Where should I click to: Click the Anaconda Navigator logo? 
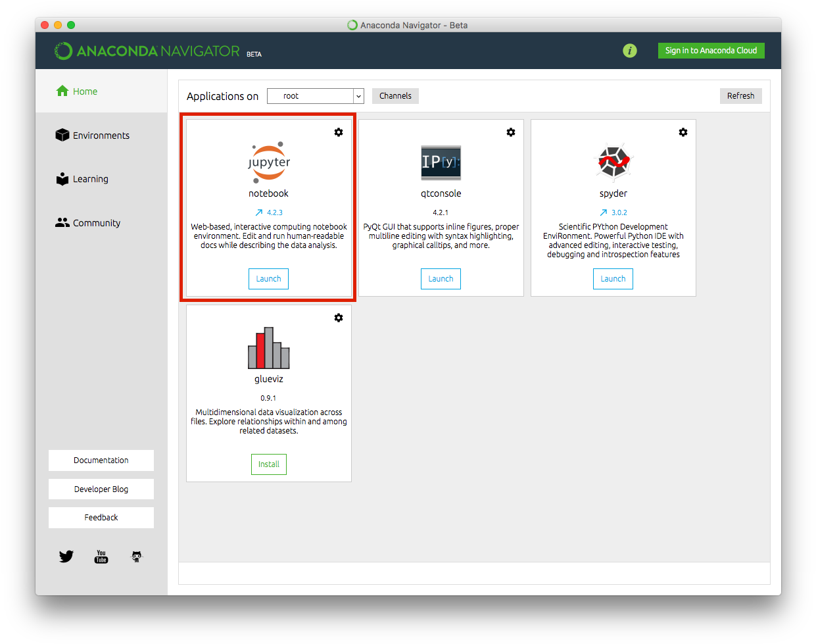point(147,51)
